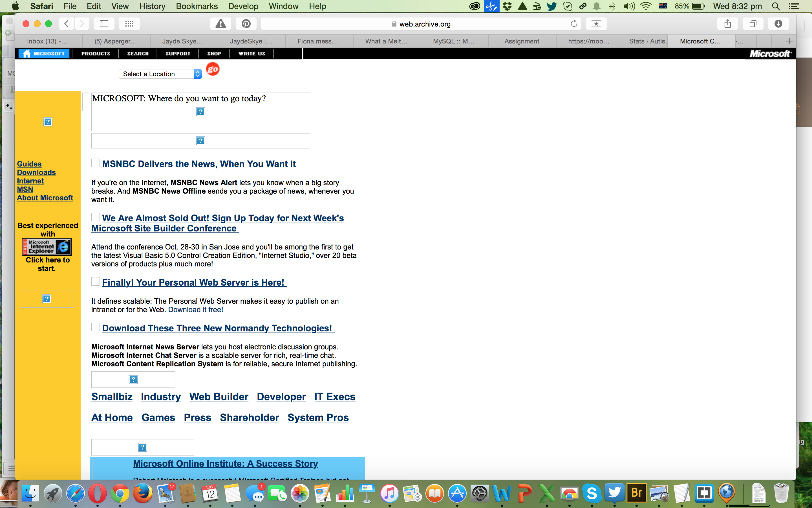
Task: Open Creative Cloud menu bar icon
Action: tap(475, 6)
